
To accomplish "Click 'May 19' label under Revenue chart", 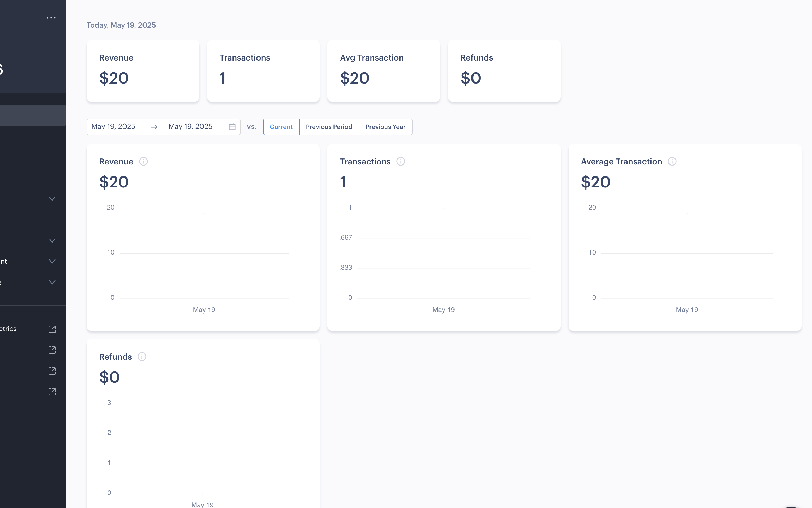I will (204, 310).
